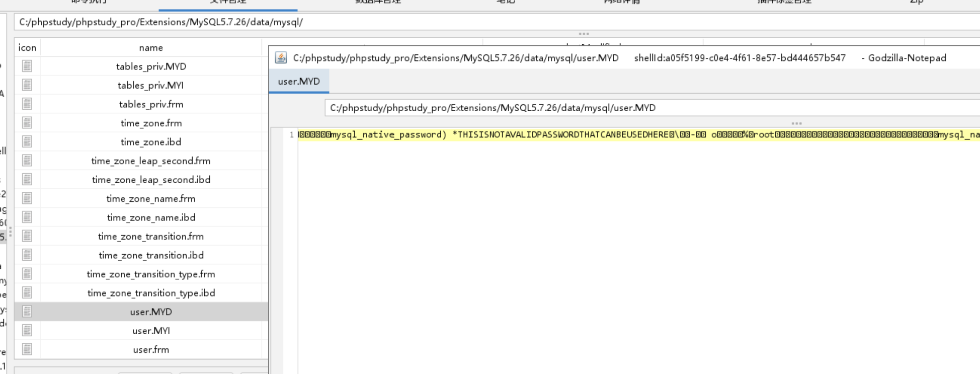Viewport: 980px width, 374px height.
Task: Click the notepad file path field for user.MYD
Action: click(553, 108)
